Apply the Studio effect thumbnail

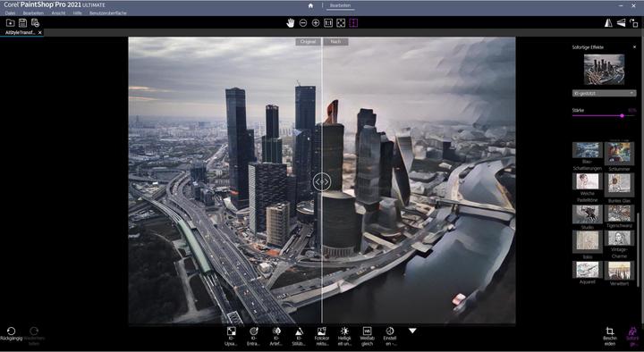tap(588, 214)
